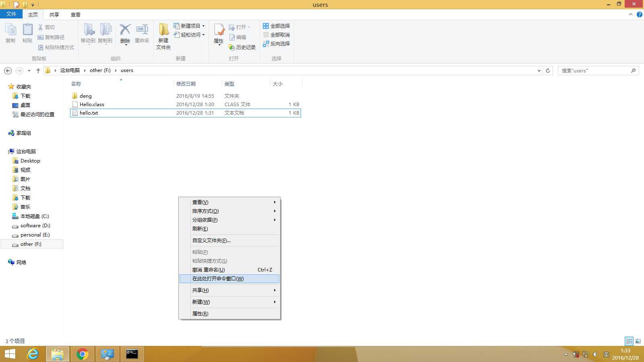The image size is (644, 362).
Task: Click 'other (F:)' in the address path
Action: click(x=100, y=70)
